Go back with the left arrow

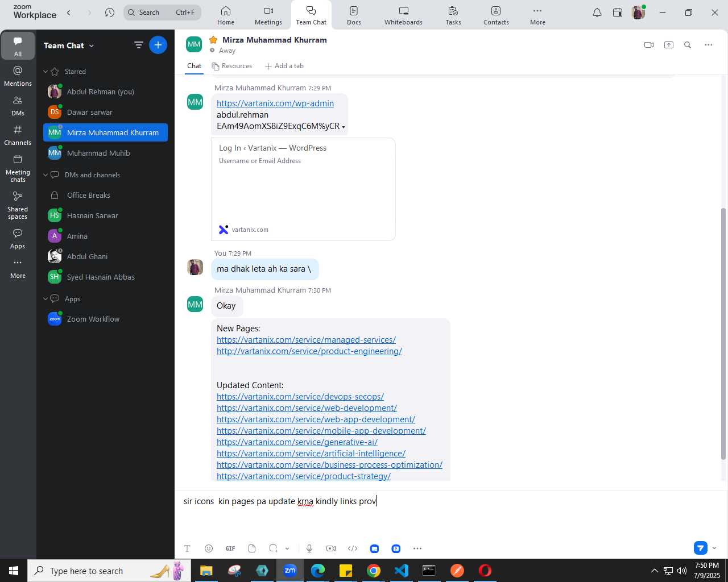(69, 13)
